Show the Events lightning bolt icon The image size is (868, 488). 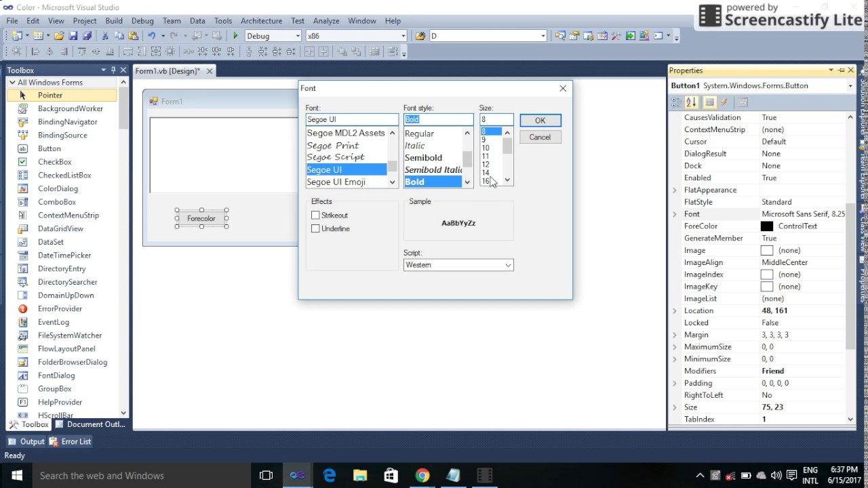click(724, 102)
